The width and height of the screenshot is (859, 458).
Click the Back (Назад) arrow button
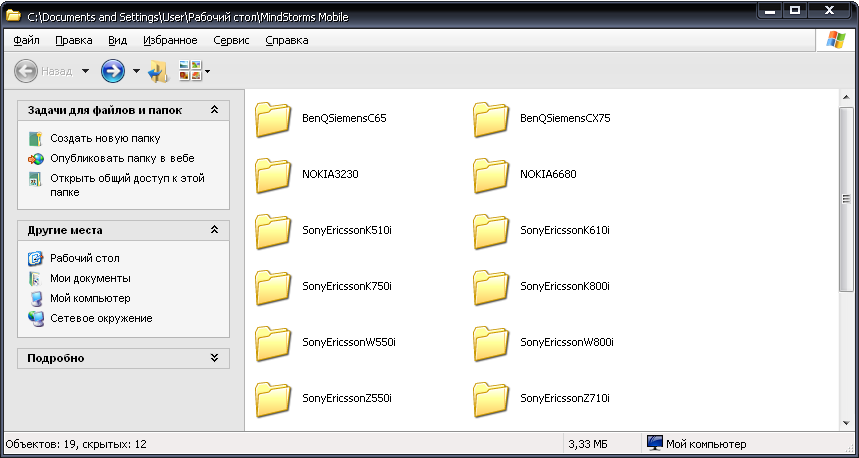click(x=26, y=71)
